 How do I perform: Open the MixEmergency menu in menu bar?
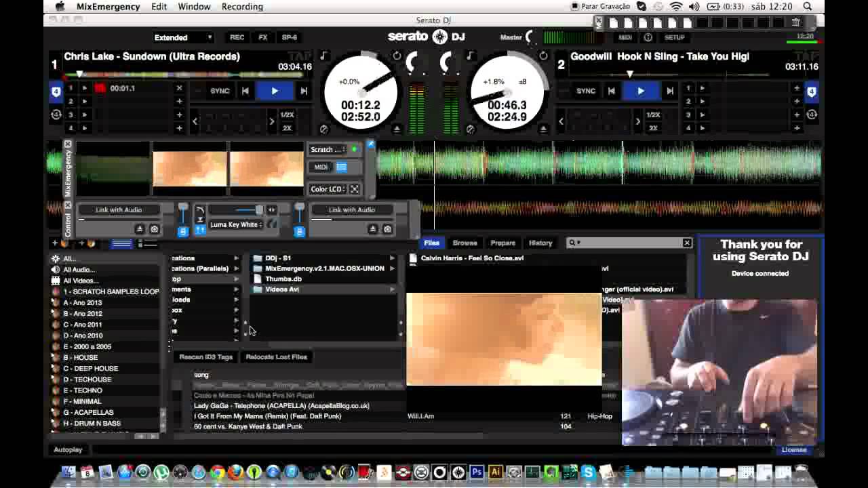tap(108, 7)
